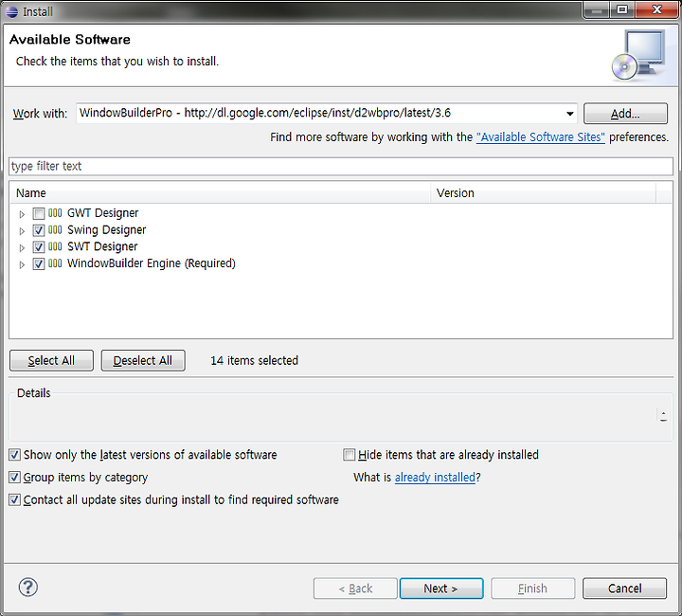Uncheck WindowBuilder Engine (Required) checkbox

coord(39,263)
